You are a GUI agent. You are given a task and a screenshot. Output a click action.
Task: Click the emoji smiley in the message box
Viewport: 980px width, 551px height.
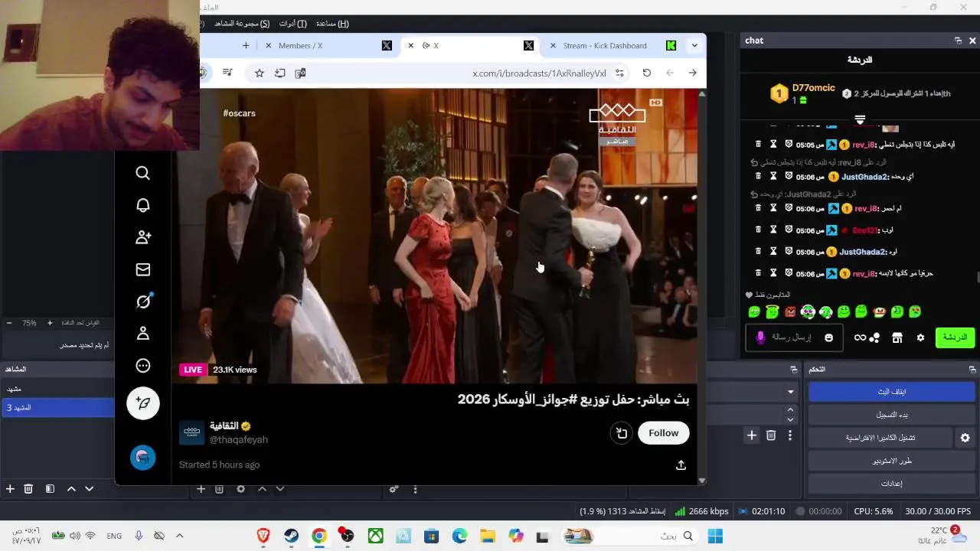[x=828, y=337]
